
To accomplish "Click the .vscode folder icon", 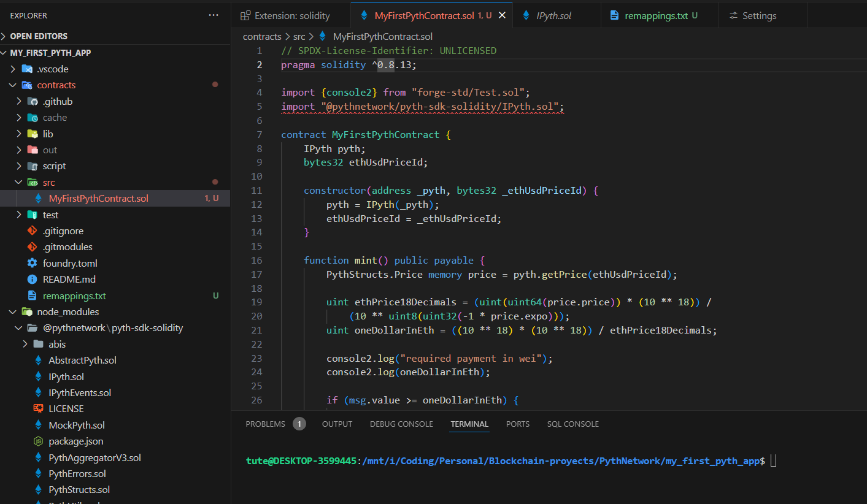I will point(27,69).
